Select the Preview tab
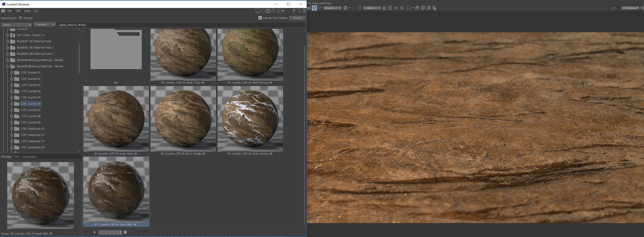Viewport: 644px width, 237px height. pyautogui.click(x=6, y=157)
